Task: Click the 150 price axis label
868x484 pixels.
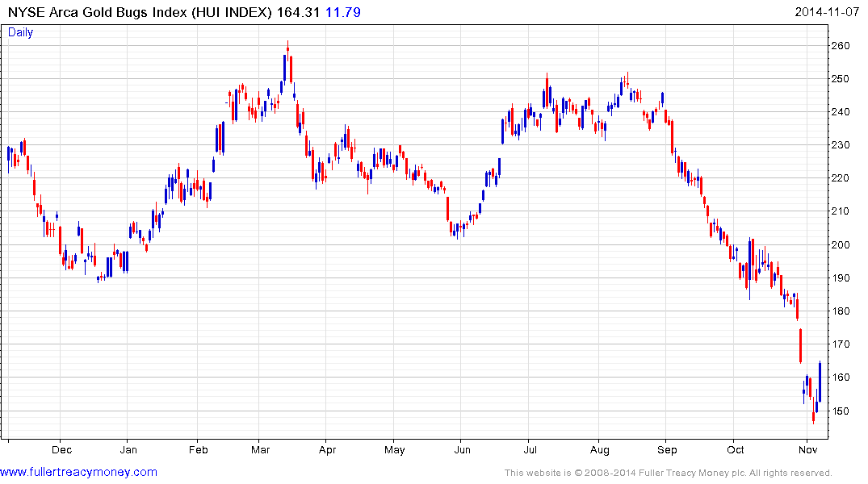Action: [841, 411]
